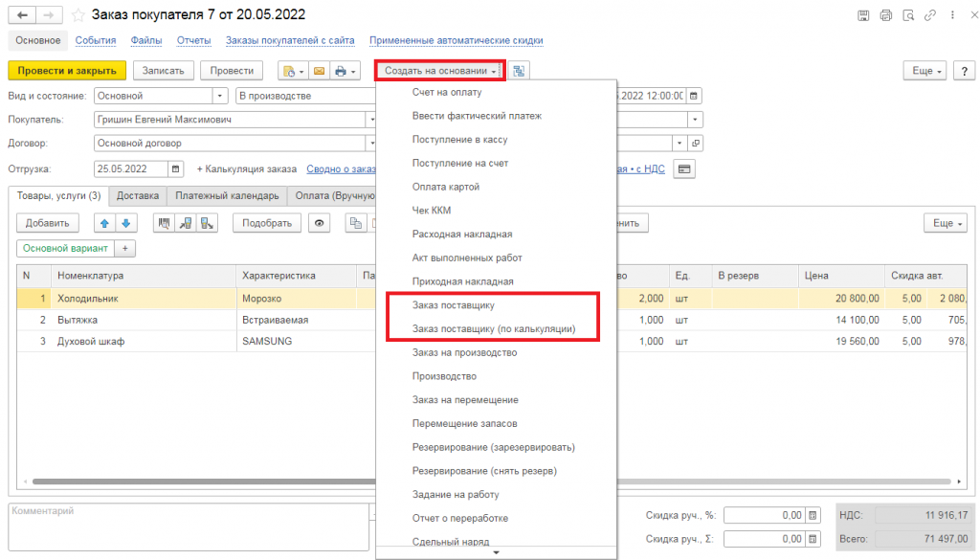Open calendar picker for order date
Viewport: 980px width, 560px height.
click(x=694, y=96)
